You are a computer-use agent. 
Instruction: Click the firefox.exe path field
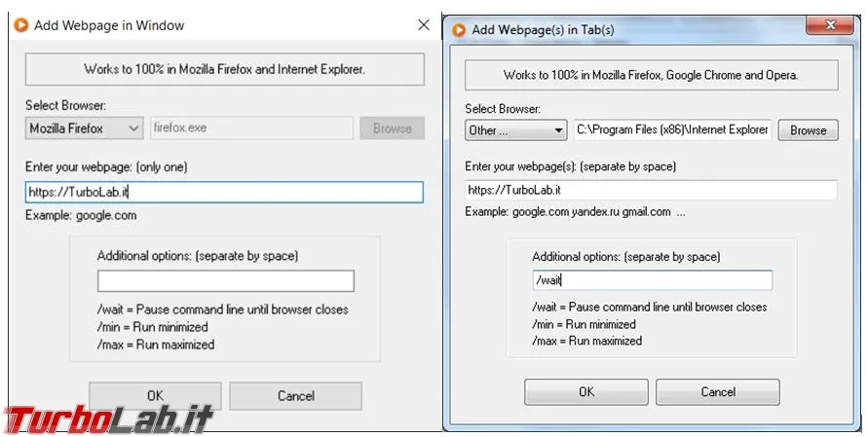[252, 127]
